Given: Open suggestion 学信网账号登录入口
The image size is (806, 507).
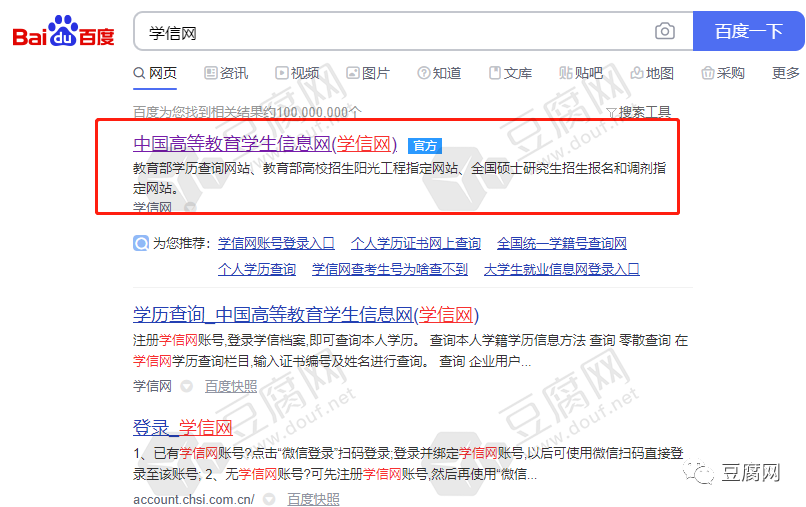Looking at the screenshot, I should tap(276, 243).
